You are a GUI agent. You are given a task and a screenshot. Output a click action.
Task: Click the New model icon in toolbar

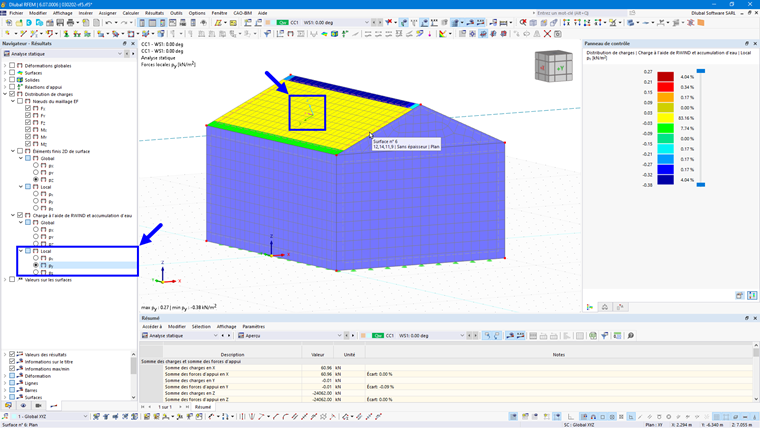tap(9, 23)
